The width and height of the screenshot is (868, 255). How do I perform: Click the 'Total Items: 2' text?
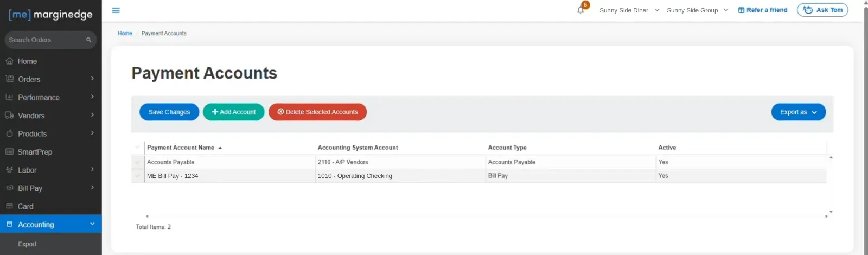[x=153, y=227]
